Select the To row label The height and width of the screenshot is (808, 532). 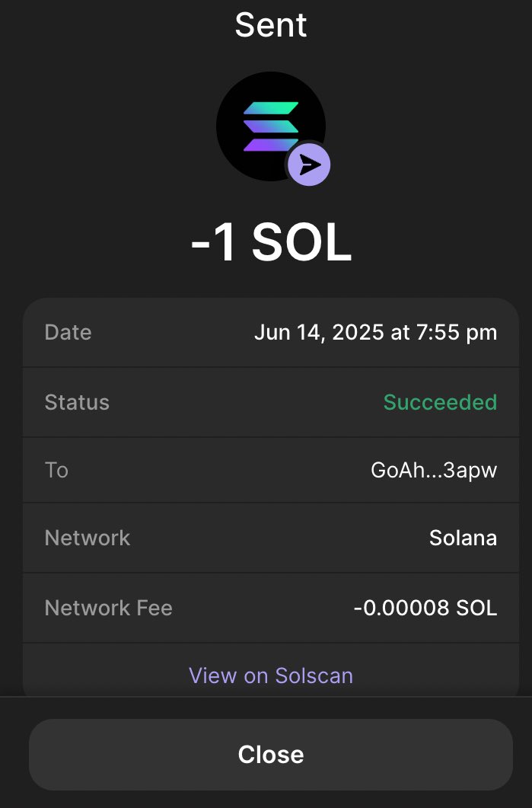point(56,470)
